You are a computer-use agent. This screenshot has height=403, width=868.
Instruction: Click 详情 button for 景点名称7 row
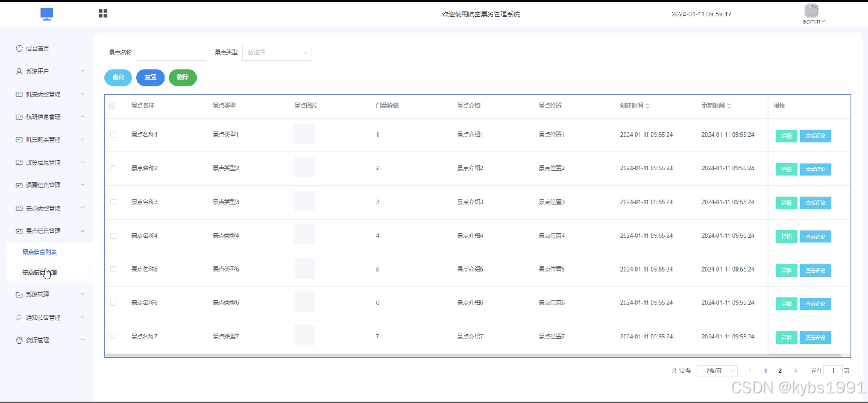(787, 338)
